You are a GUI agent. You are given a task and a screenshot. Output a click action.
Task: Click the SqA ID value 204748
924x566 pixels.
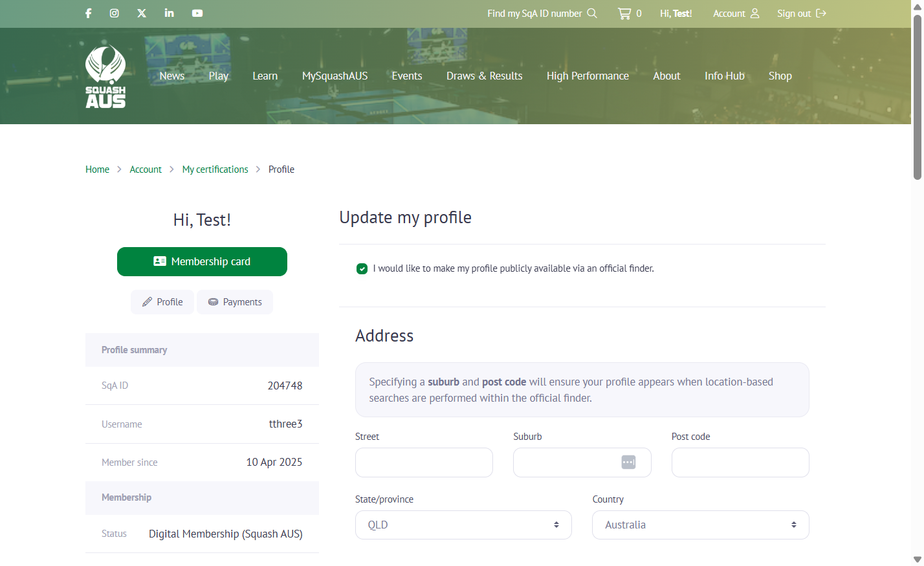[x=285, y=386]
